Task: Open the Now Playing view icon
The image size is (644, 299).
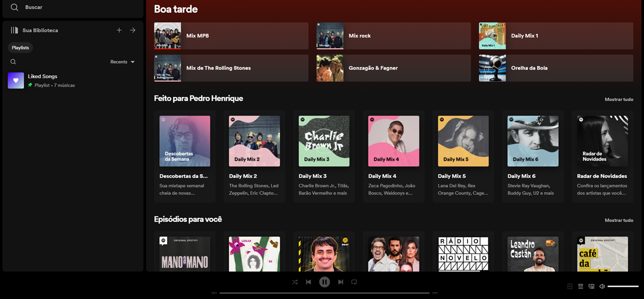Action: (x=570, y=287)
